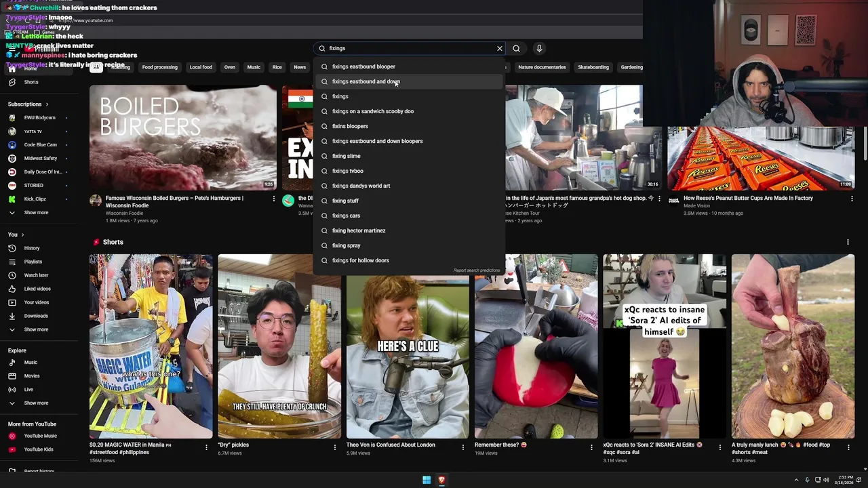Select suggestion 'fixings eastbound blooper'
The height and width of the screenshot is (488, 868).
tap(409, 66)
